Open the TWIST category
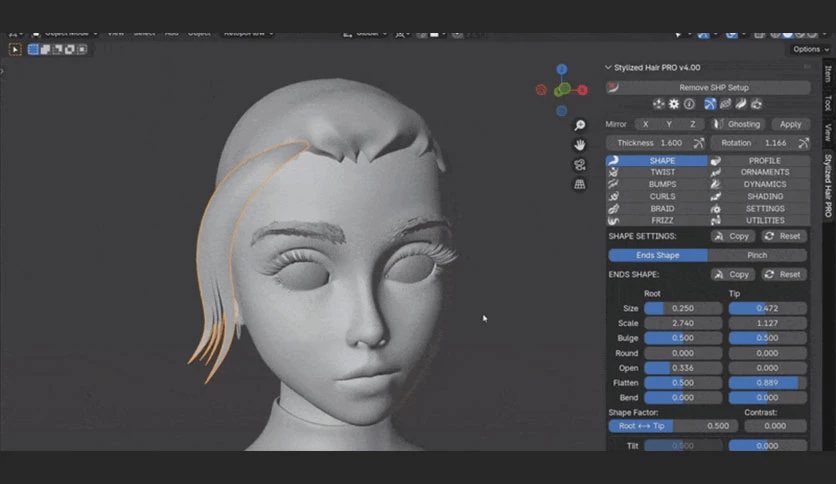Image resolution: width=836 pixels, height=484 pixels. tap(657, 172)
